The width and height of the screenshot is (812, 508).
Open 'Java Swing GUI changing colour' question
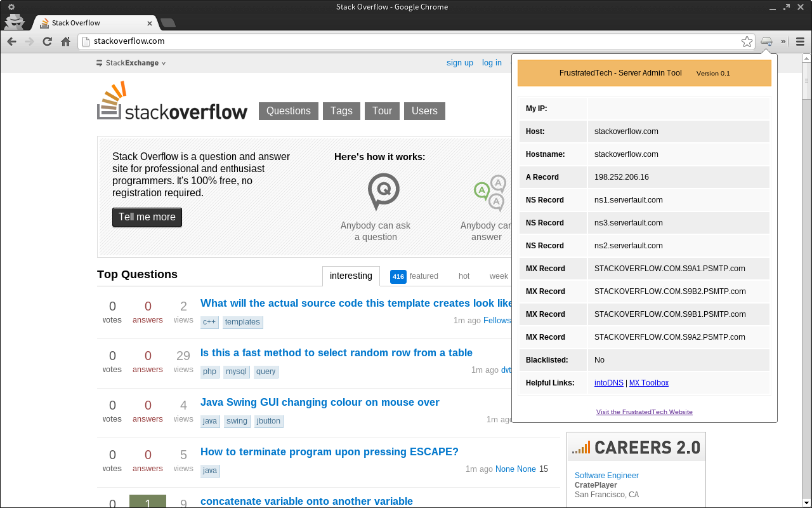[x=320, y=402]
